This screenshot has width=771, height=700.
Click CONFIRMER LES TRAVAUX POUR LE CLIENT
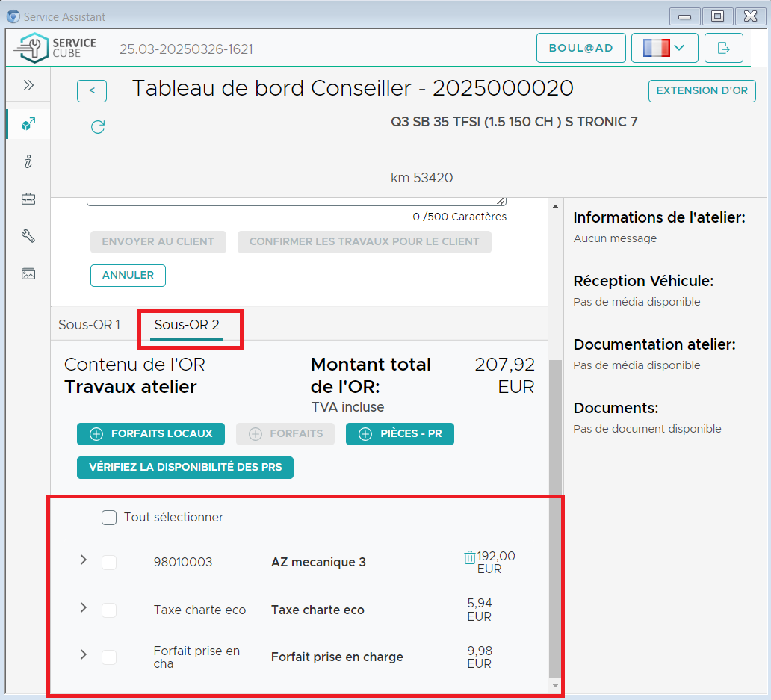[x=365, y=242]
